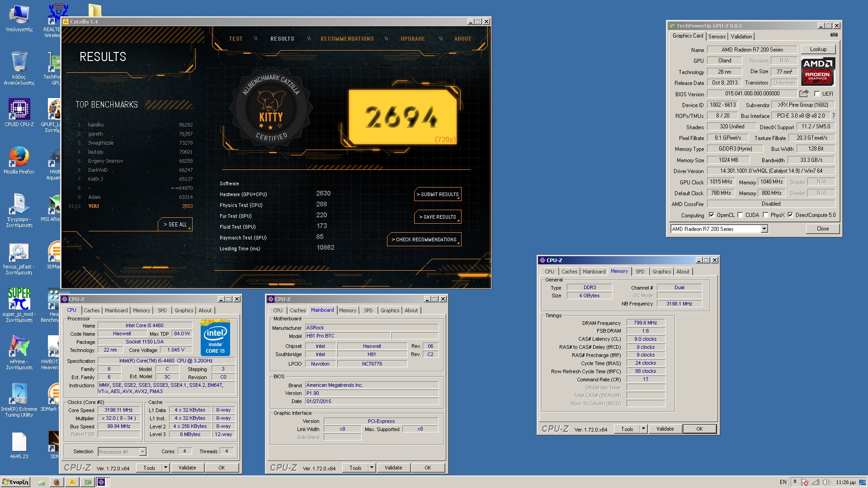The image size is (868, 488).
Task: Launch the Mozilla Firefox desktop icon
Action: coord(19,160)
